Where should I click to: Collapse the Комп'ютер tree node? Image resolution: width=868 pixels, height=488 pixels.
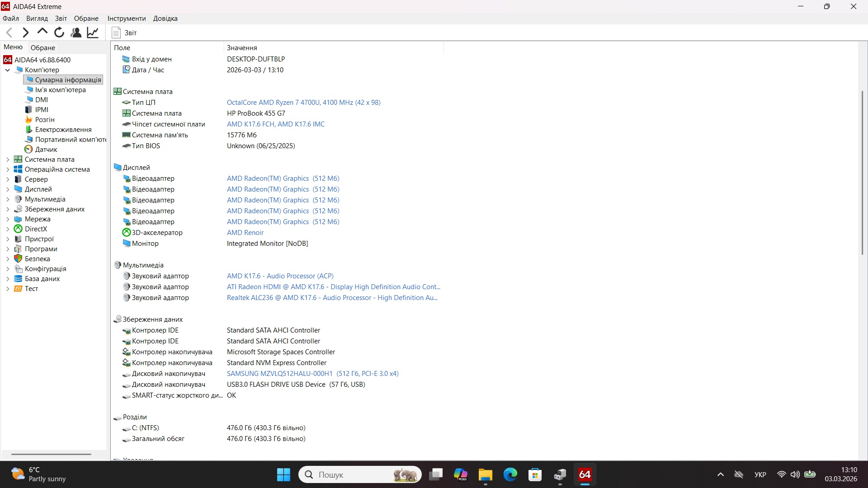click(7, 70)
